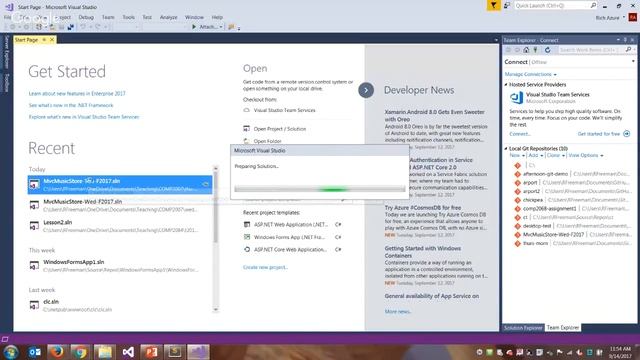Screen dimensions: 640x360
Task: Click the Open Project / Solution icon
Action: click(247, 129)
